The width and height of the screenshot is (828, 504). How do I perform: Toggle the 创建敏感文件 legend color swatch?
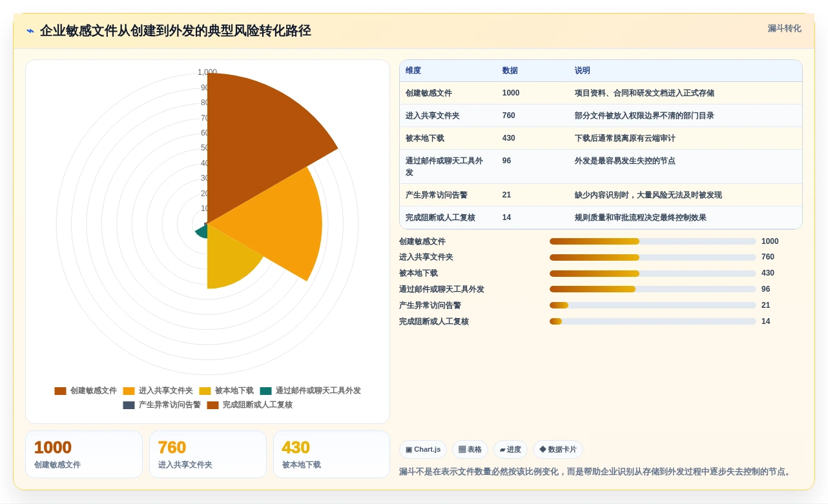click(x=60, y=390)
